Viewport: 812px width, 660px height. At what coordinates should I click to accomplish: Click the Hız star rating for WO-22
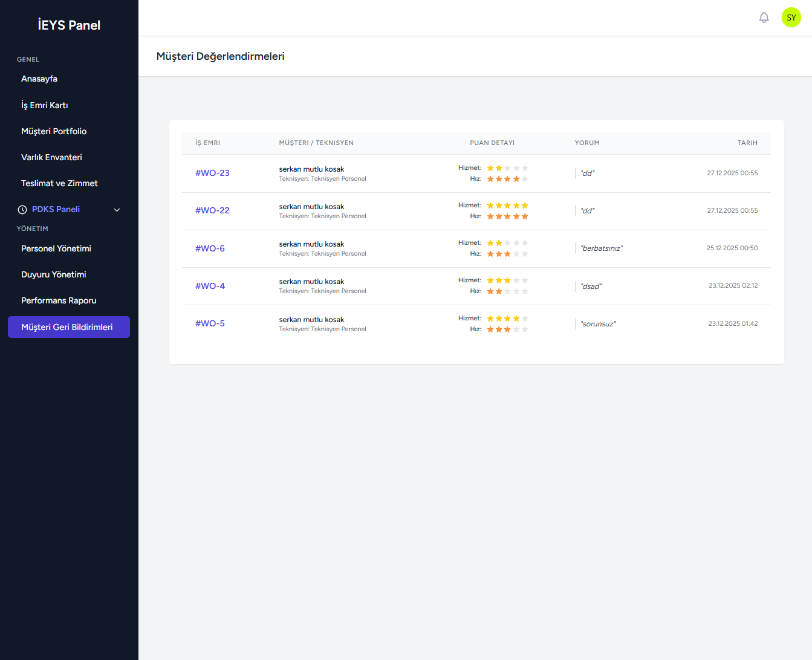(507, 216)
